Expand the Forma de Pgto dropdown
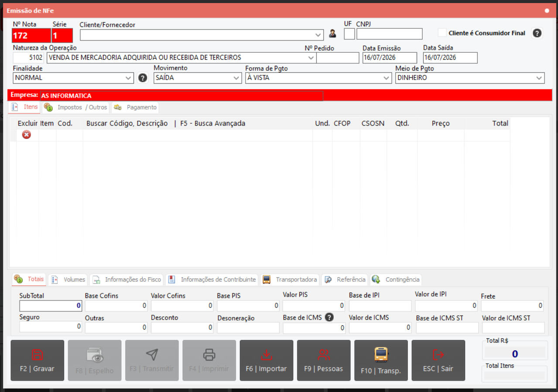558x392 pixels. [x=386, y=78]
